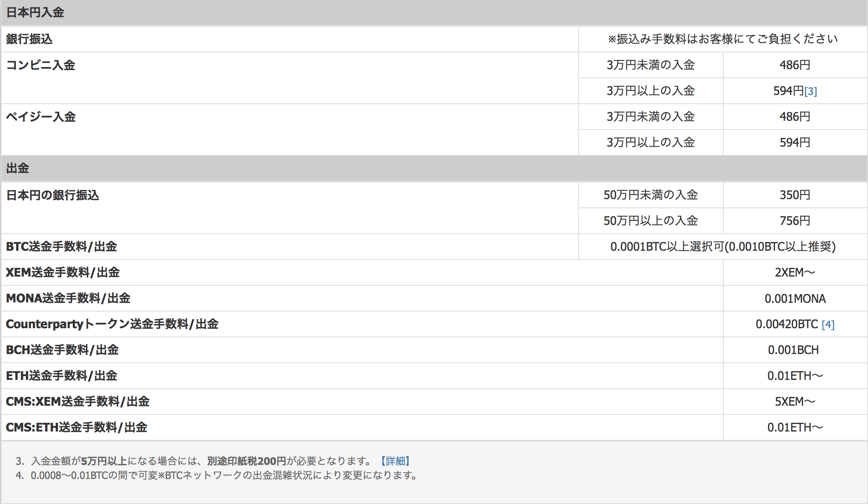Click the 出金 section header
This screenshot has width=868, height=504.
(x=18, y=168)
